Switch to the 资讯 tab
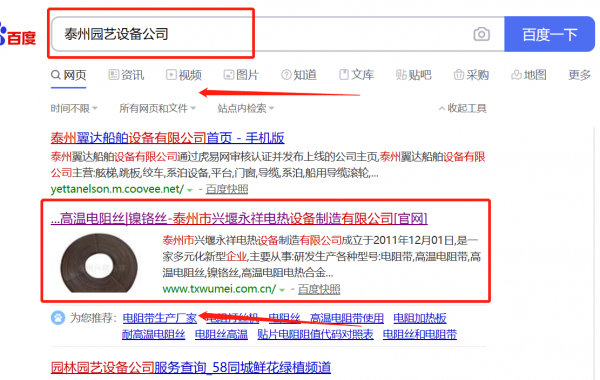The image size is (600, 380). (126, 75)
